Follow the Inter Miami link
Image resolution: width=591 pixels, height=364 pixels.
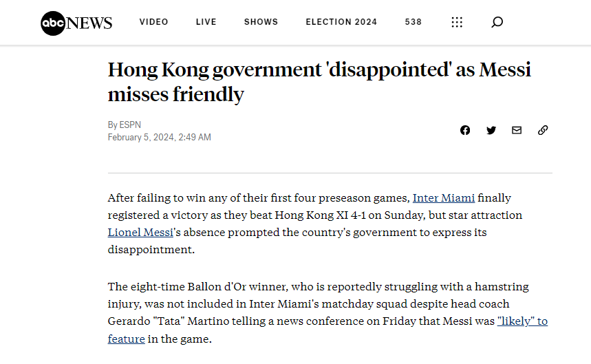443,198
